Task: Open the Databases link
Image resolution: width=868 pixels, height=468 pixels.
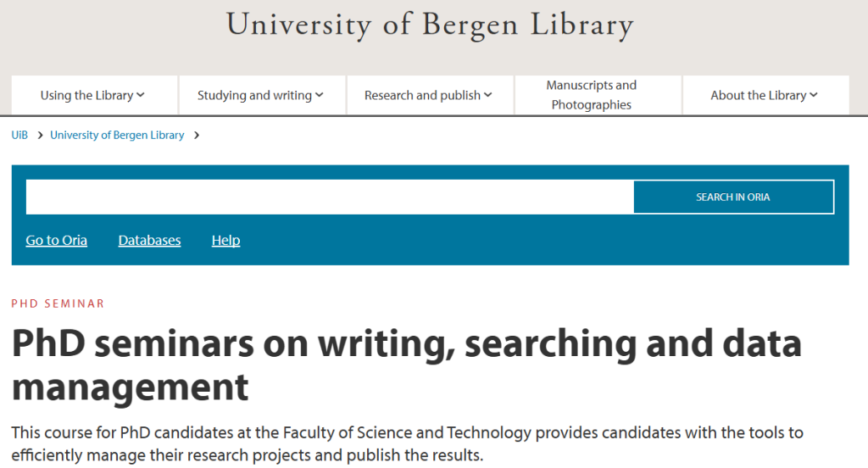Action: [149, 240]
